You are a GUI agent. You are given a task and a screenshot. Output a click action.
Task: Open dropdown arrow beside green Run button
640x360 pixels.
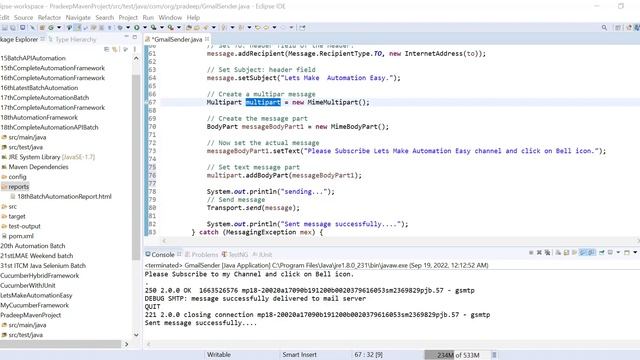(145, 27)
